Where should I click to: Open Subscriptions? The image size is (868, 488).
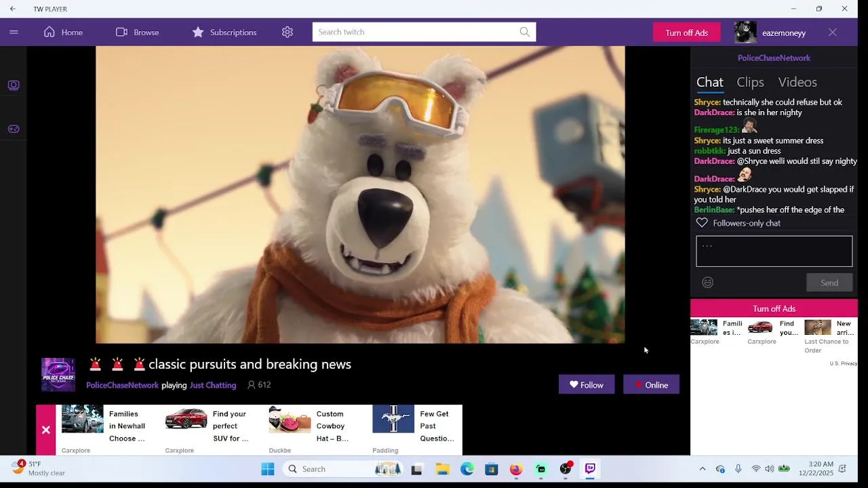(224, 32)
